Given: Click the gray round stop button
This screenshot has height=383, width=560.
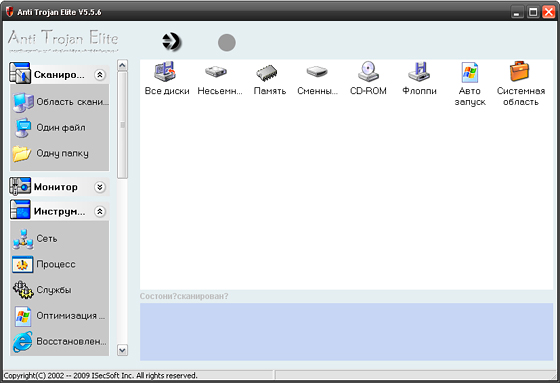Looking at the screenshot, I should point(227,43).
